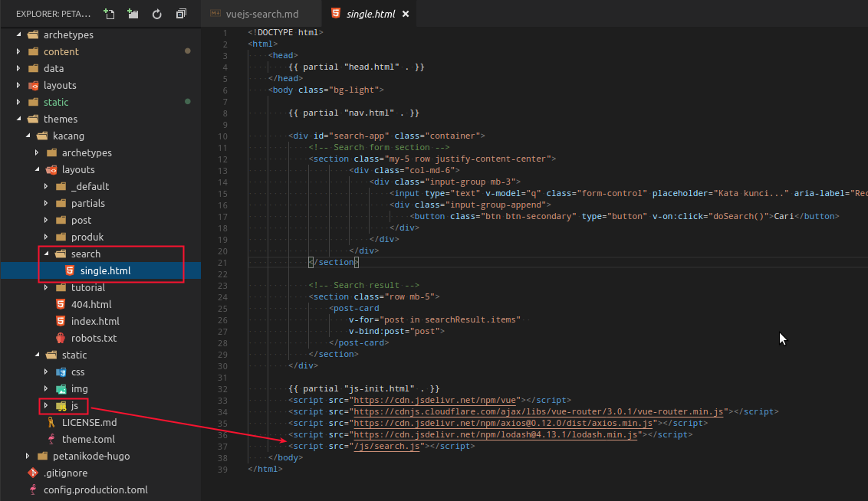
Task: Collapse the themes folder
Action: tap(60, 119)
